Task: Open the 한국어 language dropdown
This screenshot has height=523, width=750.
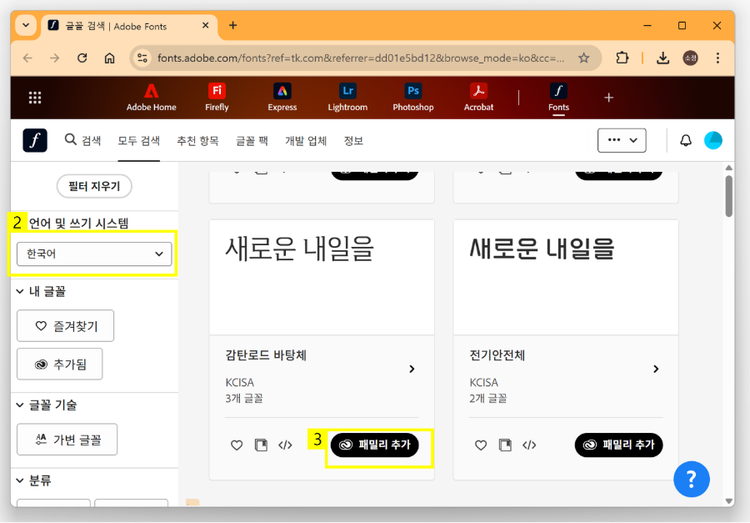Action: 94,254
